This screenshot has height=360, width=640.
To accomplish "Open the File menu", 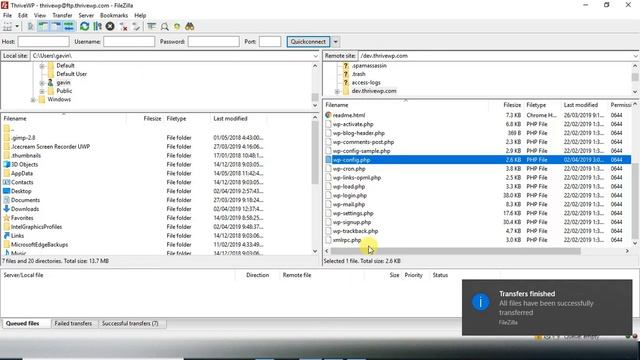I will (7, 15).
